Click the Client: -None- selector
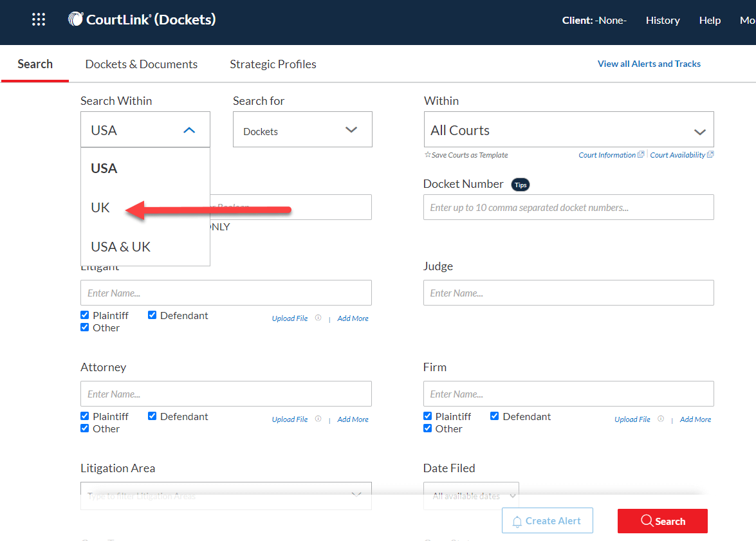Viewport: 756px width, 541px height. point(594,20)
